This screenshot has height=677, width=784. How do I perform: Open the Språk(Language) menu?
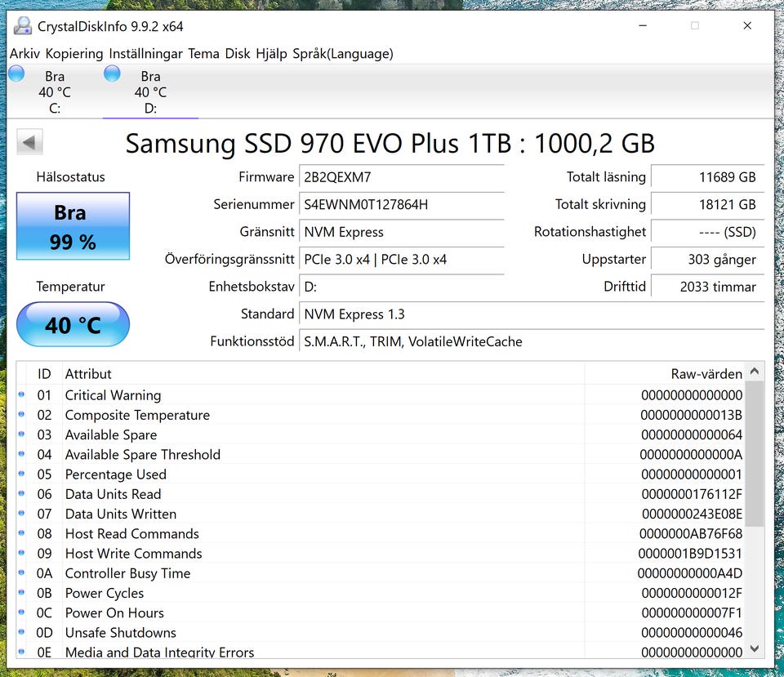[343, 54]
